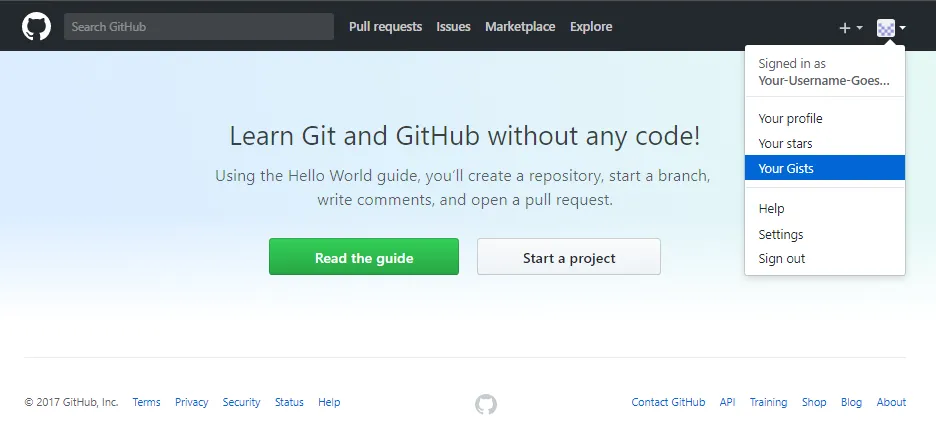The height and width of the screenshot is (436, 936).
Task: Click the user avatar menu
Action: pos(891,27)
